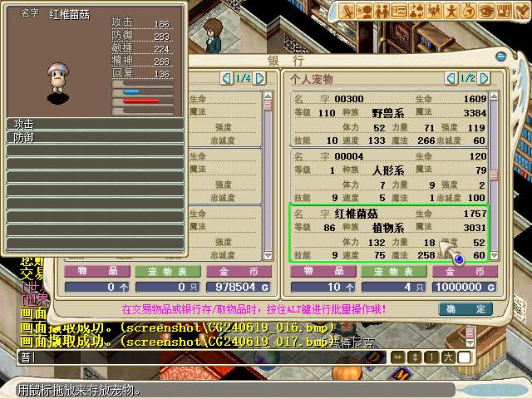Image resolution: width=532 pixels, height=399 pixels.
Task: Switch bank side to 物品 tab
Action: click(x=97, y=272)
